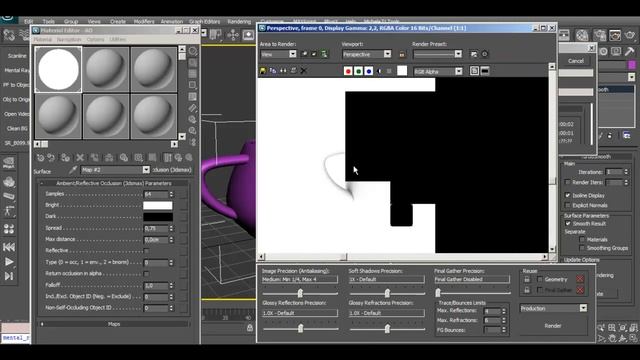
Task: Click the Render button
Action: [553, 326]
